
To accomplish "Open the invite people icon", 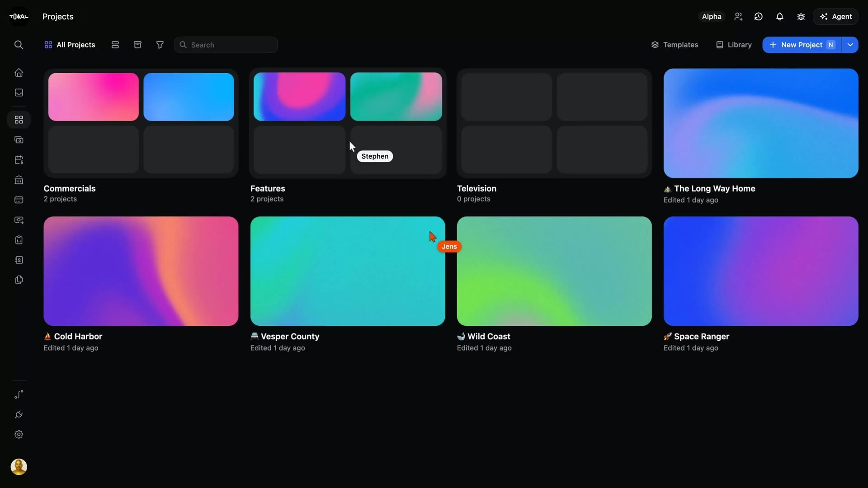I will pyautogui.click(x=738, y=17).
